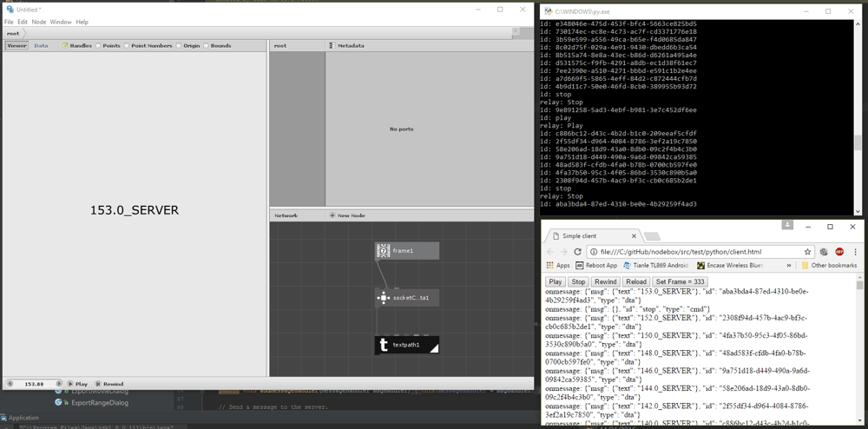
Task: Click NodeBox Rewind icon in bottom bar
Action: [98, 384]
